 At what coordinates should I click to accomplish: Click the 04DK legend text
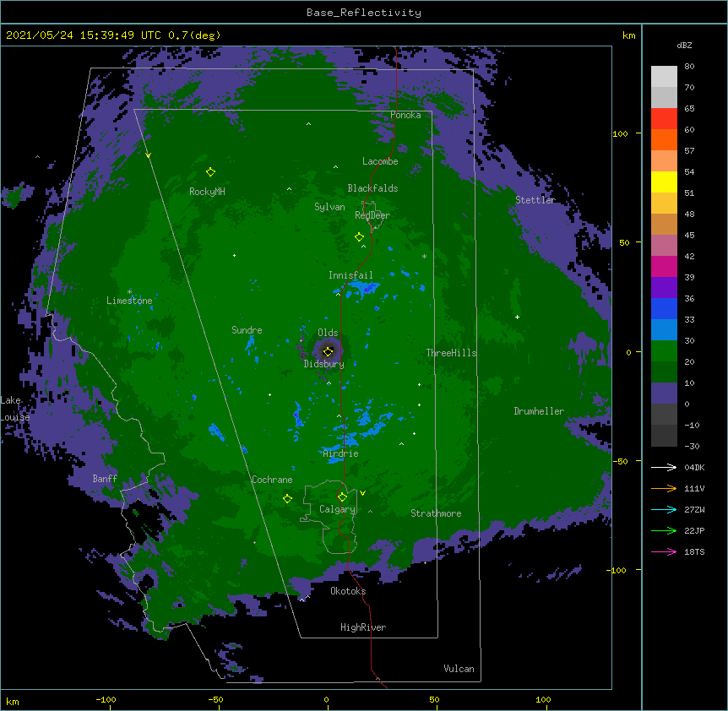(694, 467)
